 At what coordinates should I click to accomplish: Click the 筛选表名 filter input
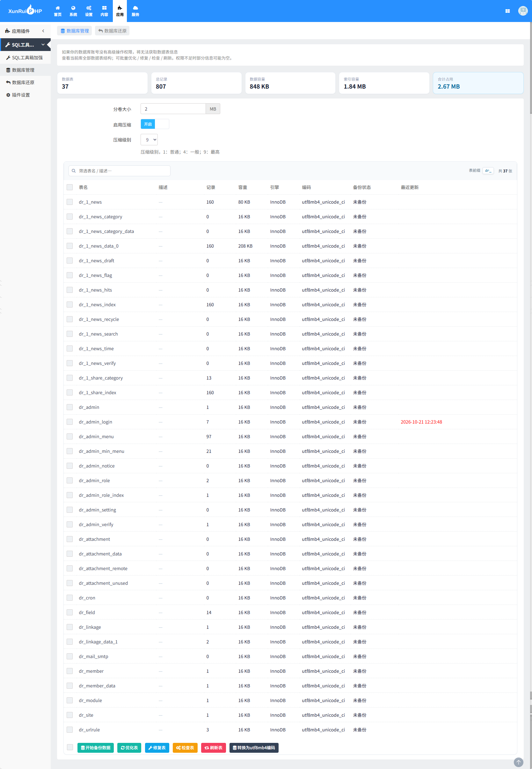click(119, 170)
